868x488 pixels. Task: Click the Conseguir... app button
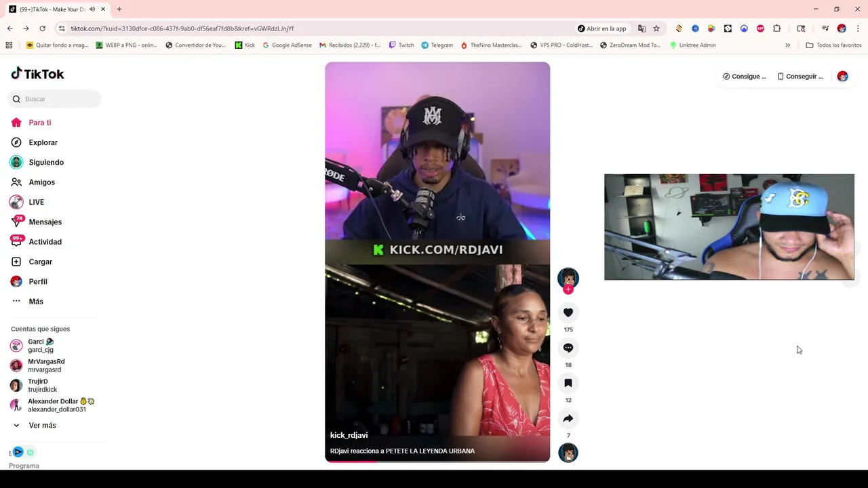800,77
